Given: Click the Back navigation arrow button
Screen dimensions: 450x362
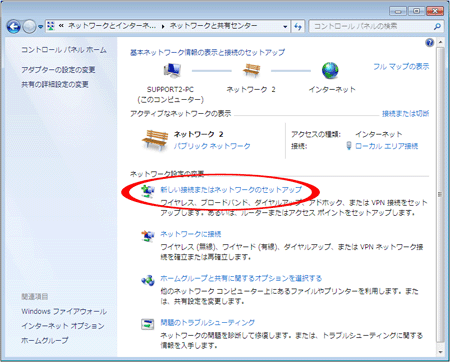Looking at the screenshot, I should click(x=14, y=27).
